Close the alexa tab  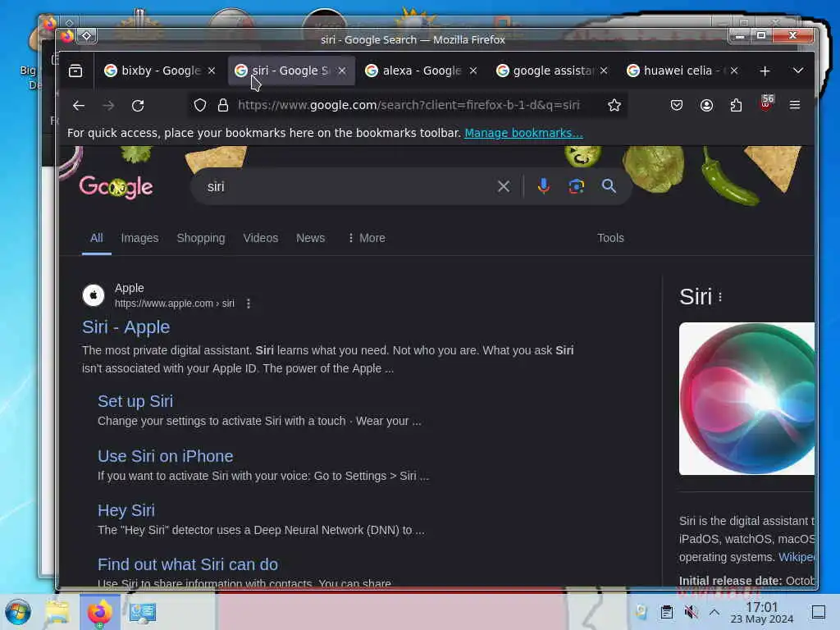(x=473, y=71)
